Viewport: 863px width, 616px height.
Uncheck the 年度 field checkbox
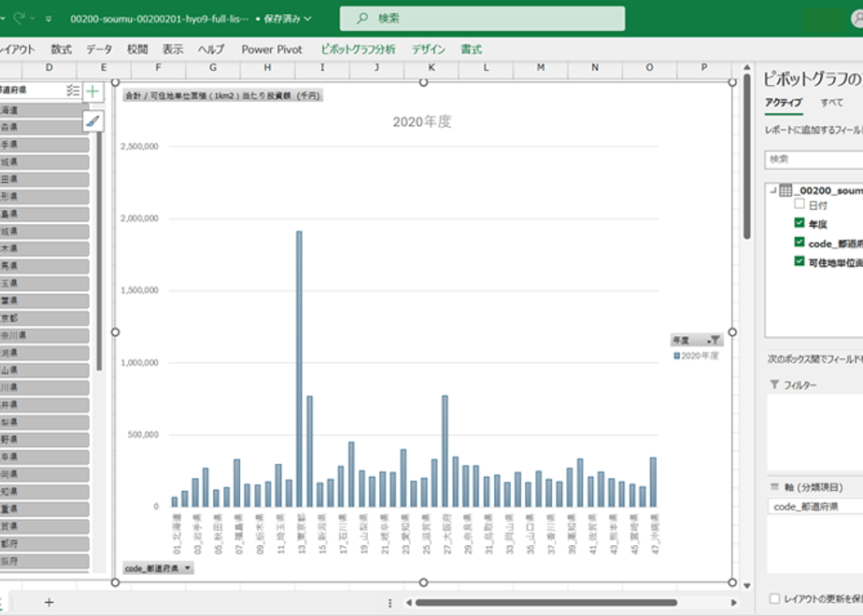point(799,223)
